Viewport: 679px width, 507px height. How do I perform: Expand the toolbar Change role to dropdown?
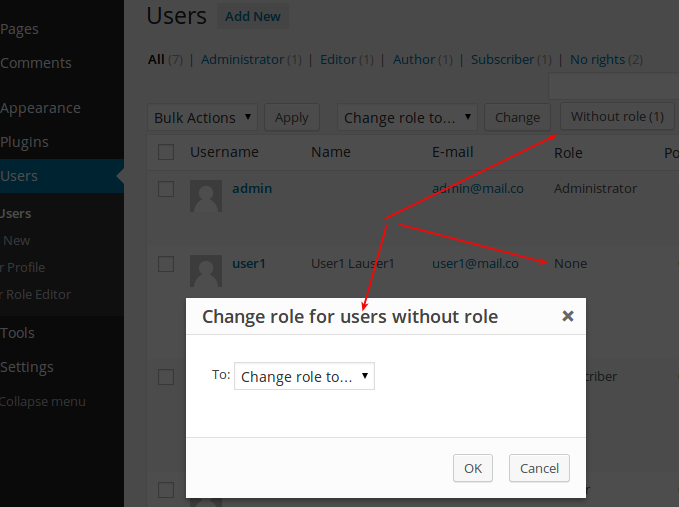tap(408, 117)
